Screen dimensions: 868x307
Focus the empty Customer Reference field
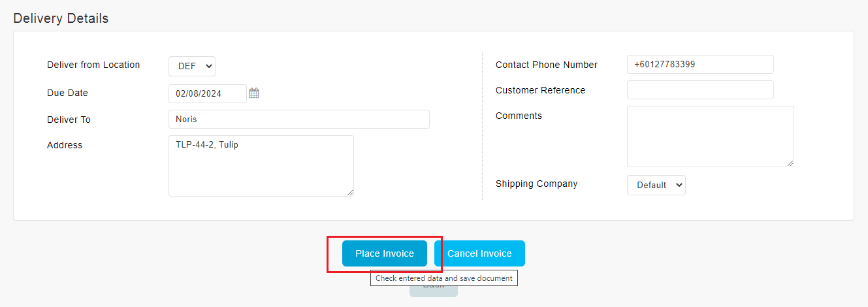700,89
